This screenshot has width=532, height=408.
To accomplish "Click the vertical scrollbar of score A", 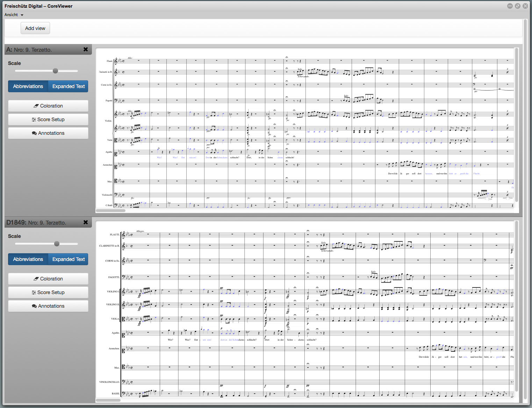I will click(x=516, y=124).
